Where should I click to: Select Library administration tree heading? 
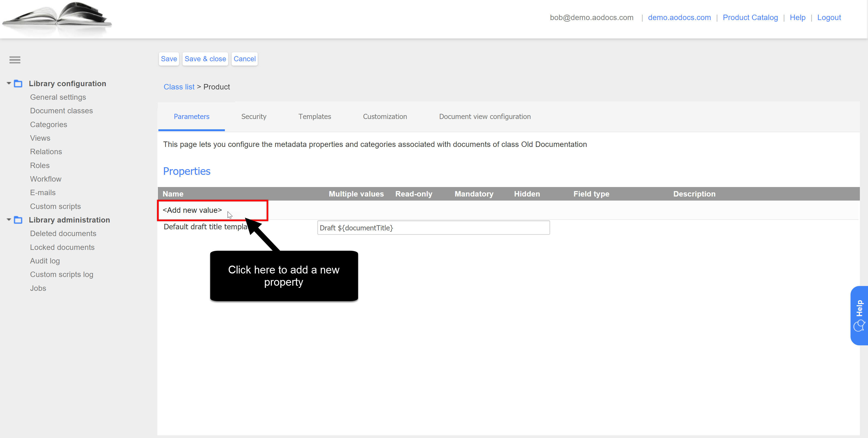[69, 220]
